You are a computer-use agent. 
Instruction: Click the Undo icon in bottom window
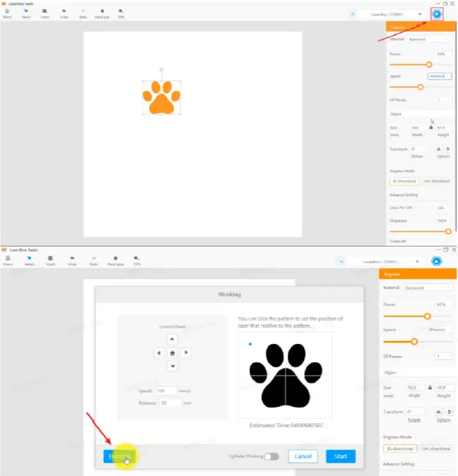coord(72,258)
